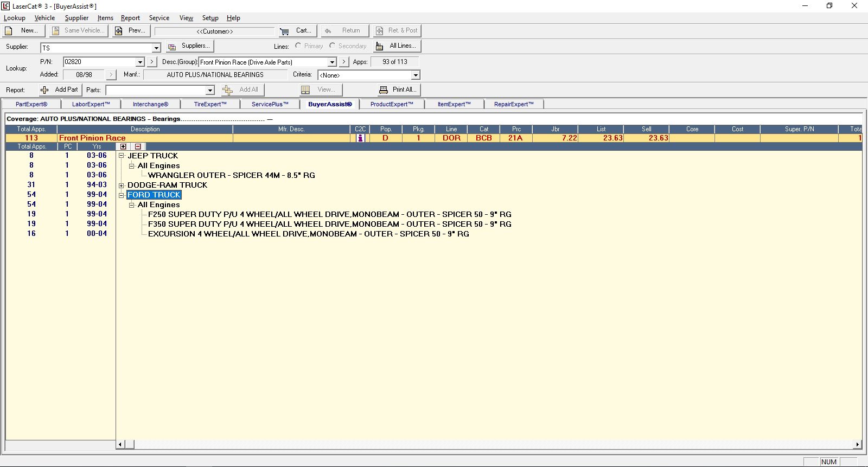The height and width of the screenshot is (467, 868).
Task: Click the View report icon
Action: (305, 90)
